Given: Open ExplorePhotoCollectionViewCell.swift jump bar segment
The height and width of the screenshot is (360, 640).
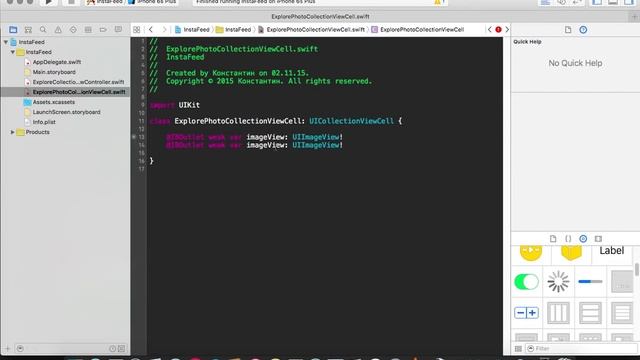Looking at the screenshot, I should point(311,30).
